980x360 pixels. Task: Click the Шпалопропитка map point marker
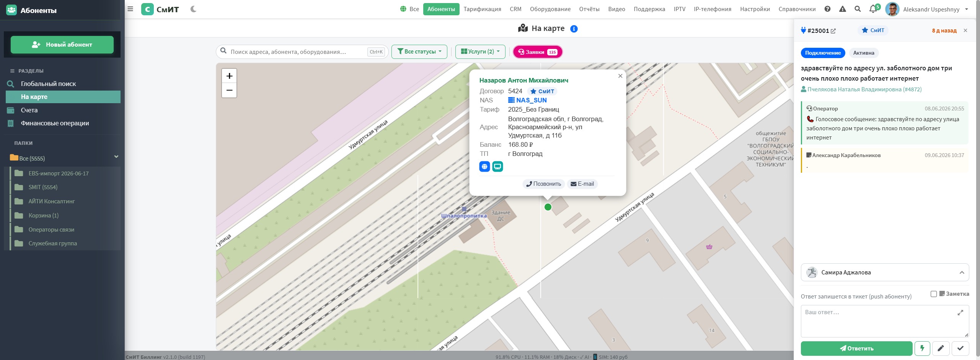click(464, 209)
